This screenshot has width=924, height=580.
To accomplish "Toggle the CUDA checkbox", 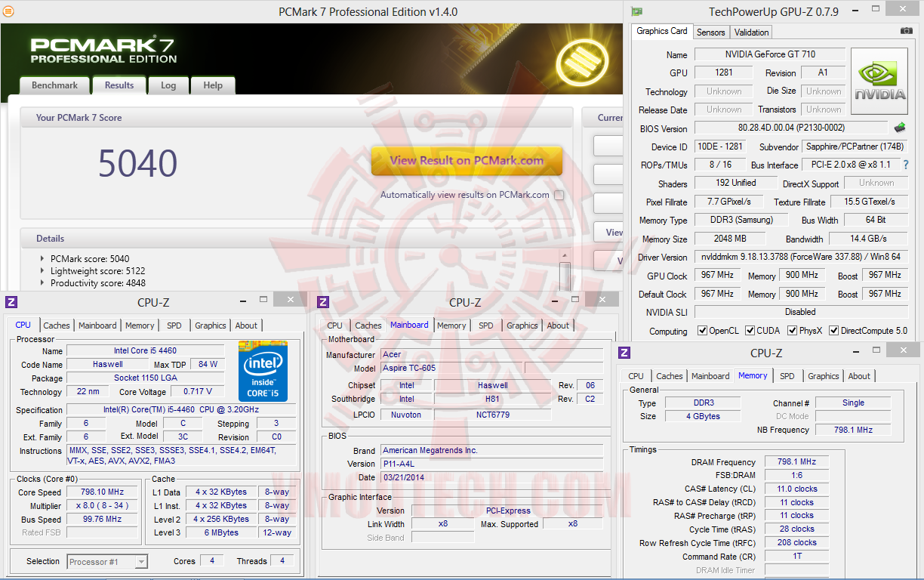I will (x=750, y=331).
